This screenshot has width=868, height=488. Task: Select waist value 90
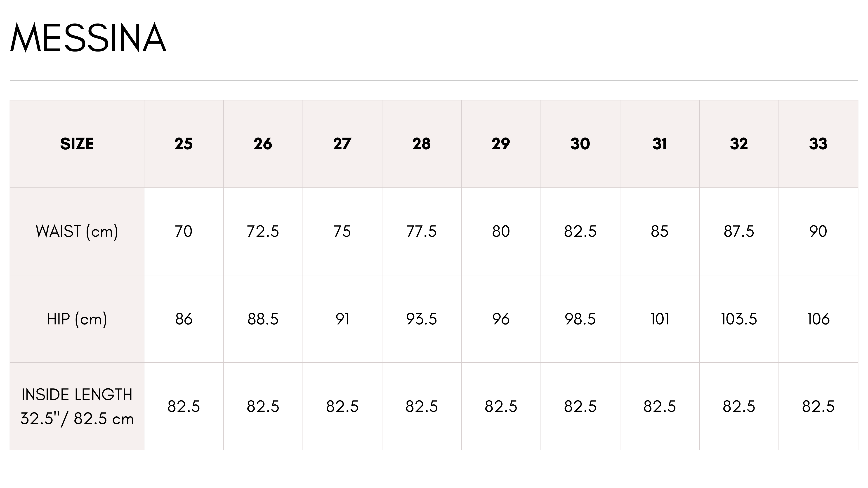[818, 231]
